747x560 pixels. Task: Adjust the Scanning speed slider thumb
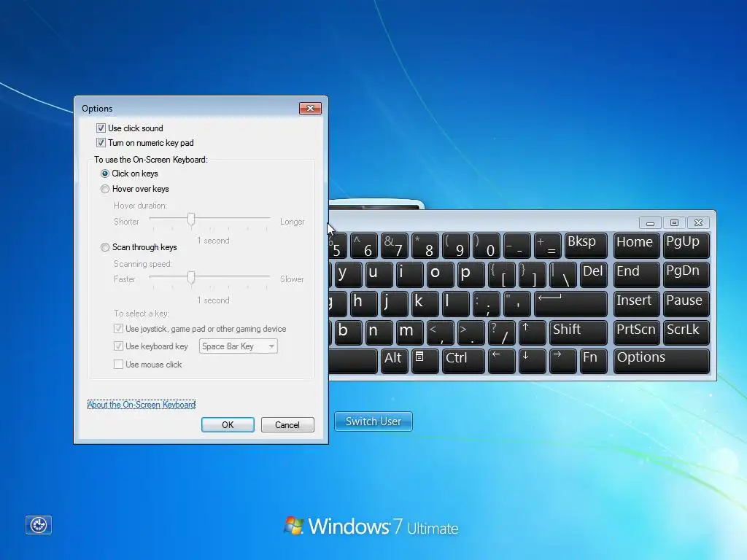[x=191, y=277]
